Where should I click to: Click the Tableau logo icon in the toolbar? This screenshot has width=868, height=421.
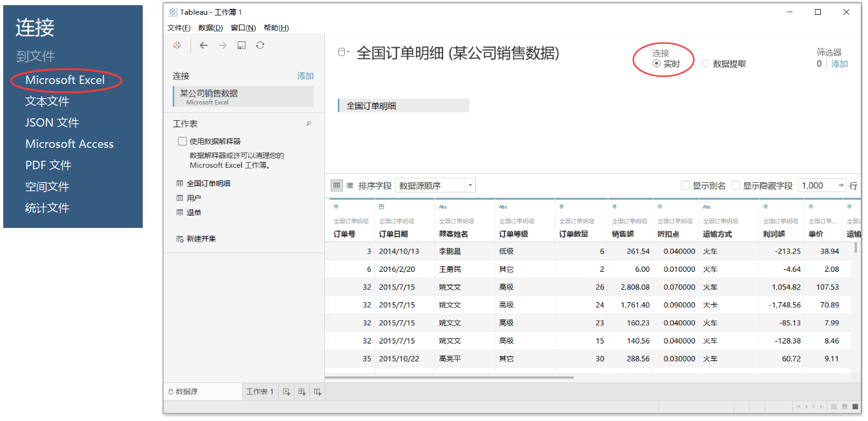[176, 46]
